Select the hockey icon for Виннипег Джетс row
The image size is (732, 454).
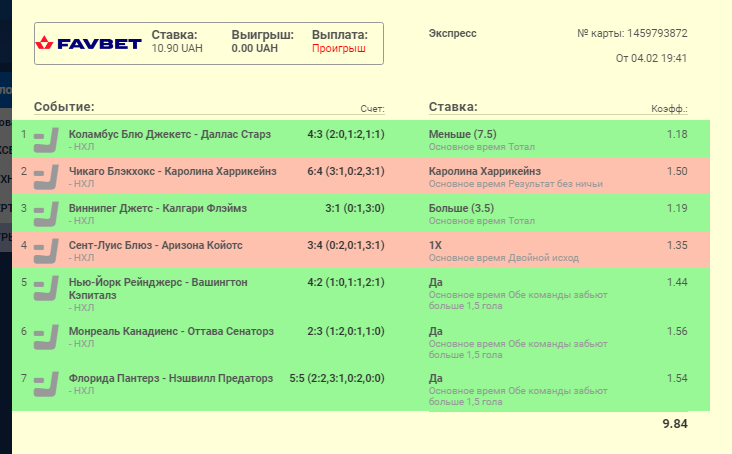pyautogui.click(x=45, y=214)
